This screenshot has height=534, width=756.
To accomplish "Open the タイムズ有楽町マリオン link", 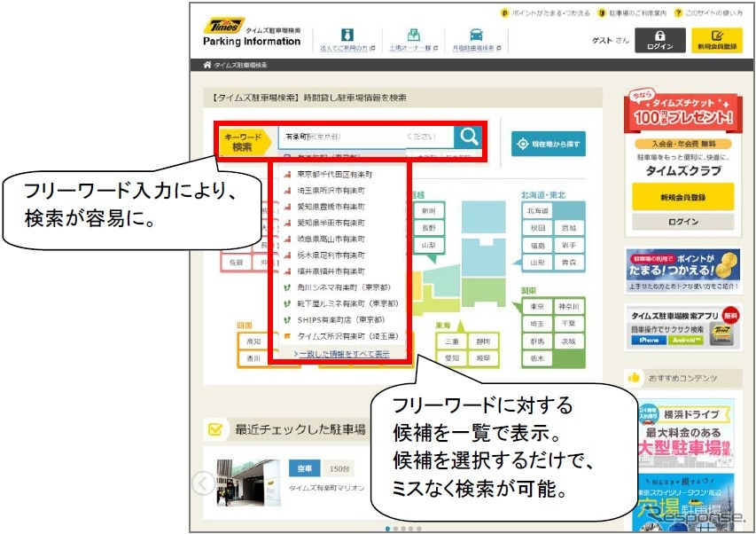I will click(x=326, y=488).
